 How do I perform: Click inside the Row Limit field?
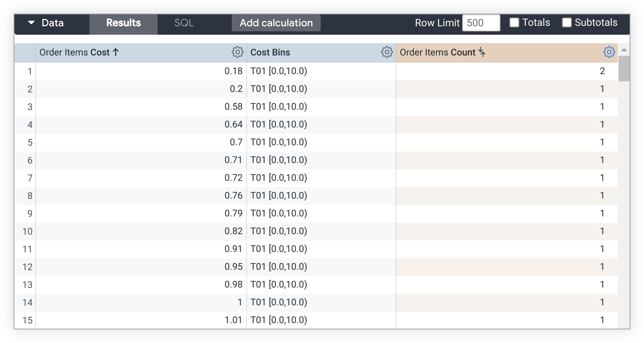(x=481, y=23)
